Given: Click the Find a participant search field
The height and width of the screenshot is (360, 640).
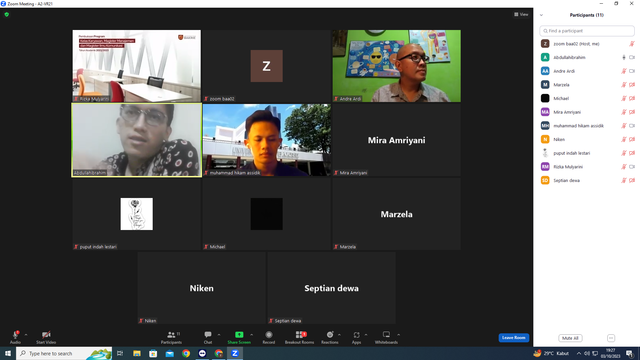Looking at the screenshot, I should tap(587, 31).
